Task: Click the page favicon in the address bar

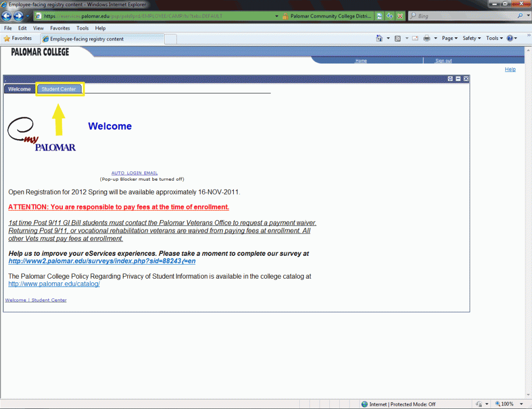Action: click(38, 16)
